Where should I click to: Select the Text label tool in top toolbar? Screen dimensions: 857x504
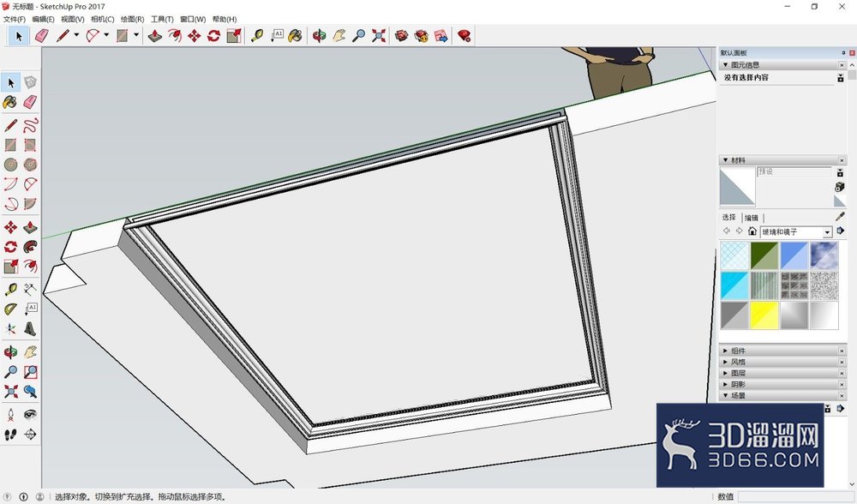tap(277, 36)
